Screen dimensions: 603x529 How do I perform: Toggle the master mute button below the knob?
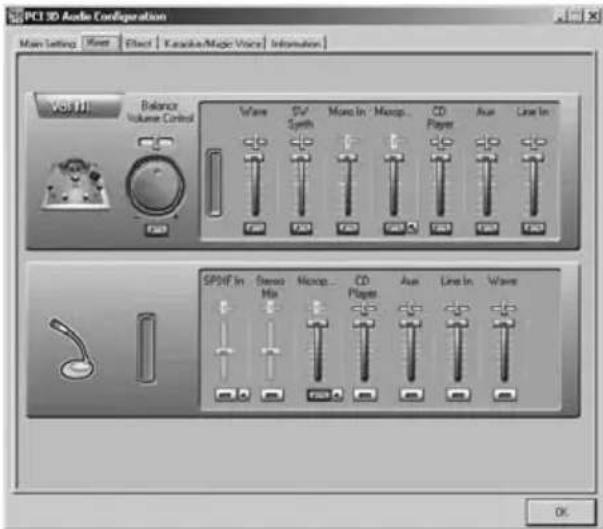[x=156, y=230]
